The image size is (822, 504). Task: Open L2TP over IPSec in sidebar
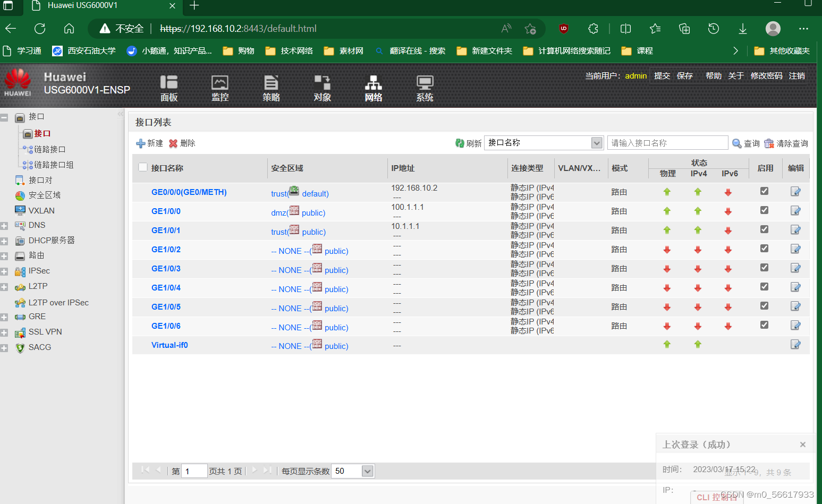58,302
